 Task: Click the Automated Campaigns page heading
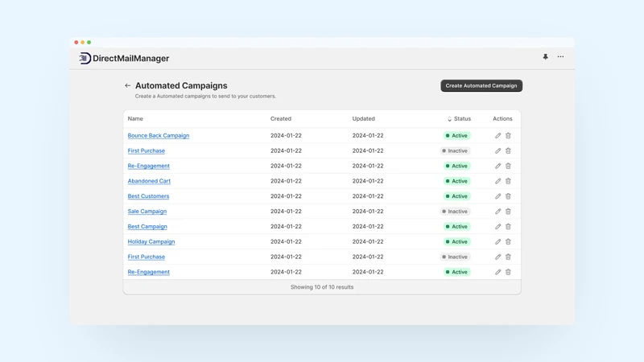(181, 85)
